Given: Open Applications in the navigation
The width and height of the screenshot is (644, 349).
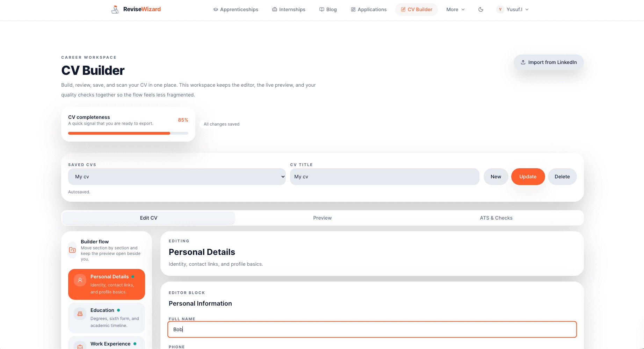Looking at the screenshot, I should [x=369, y=9].
